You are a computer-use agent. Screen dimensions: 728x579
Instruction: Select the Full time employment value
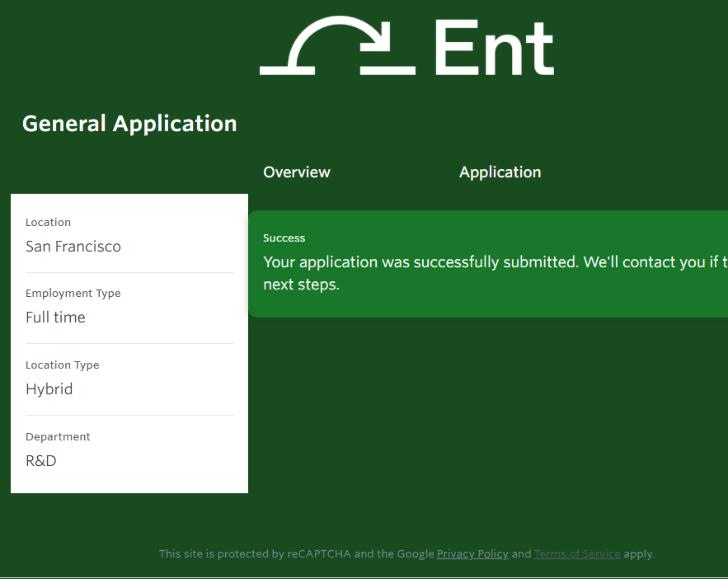(55, 318)
